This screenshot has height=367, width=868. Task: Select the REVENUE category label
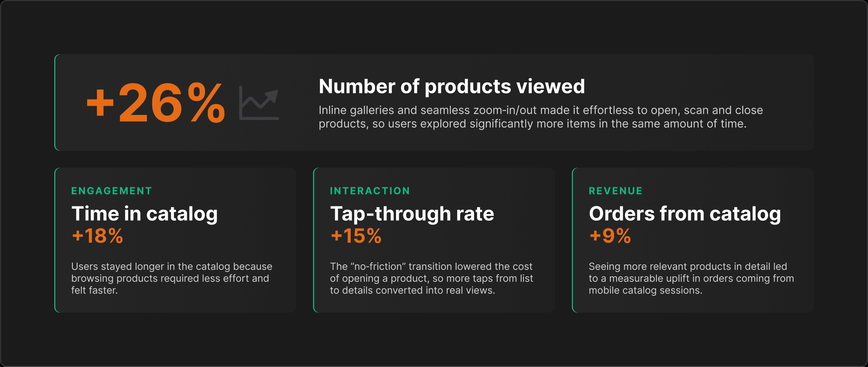[616, 191]
